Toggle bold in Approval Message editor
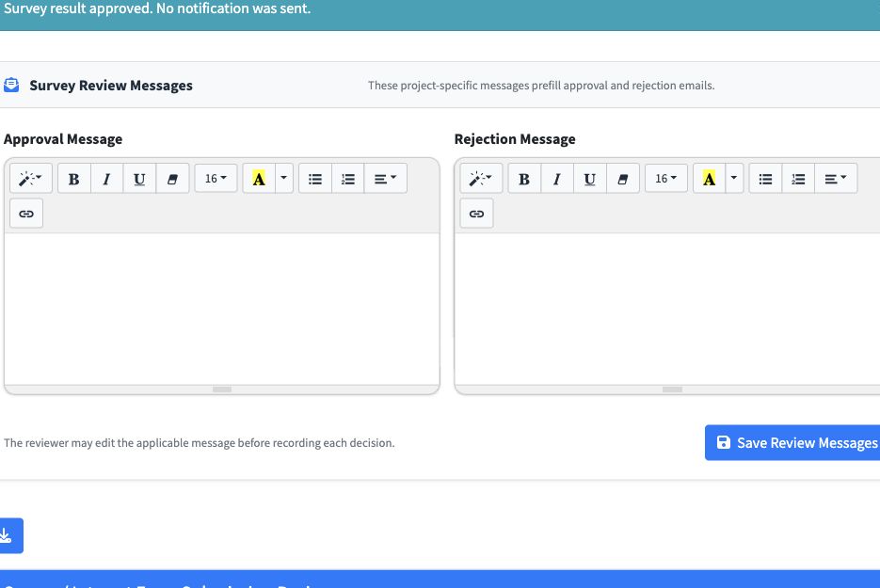Screen dimensions: 880x588 click(x=74, y=179)
